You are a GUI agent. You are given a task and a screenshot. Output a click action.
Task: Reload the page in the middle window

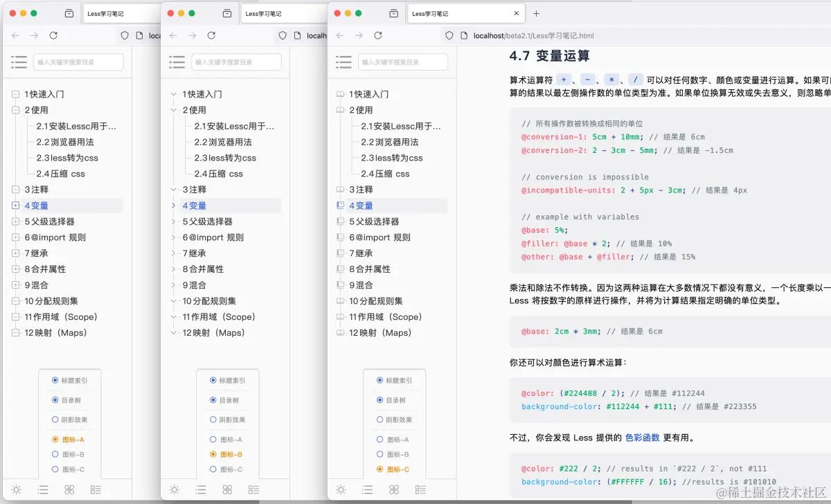pyautogui.click(x=211, y=35)
